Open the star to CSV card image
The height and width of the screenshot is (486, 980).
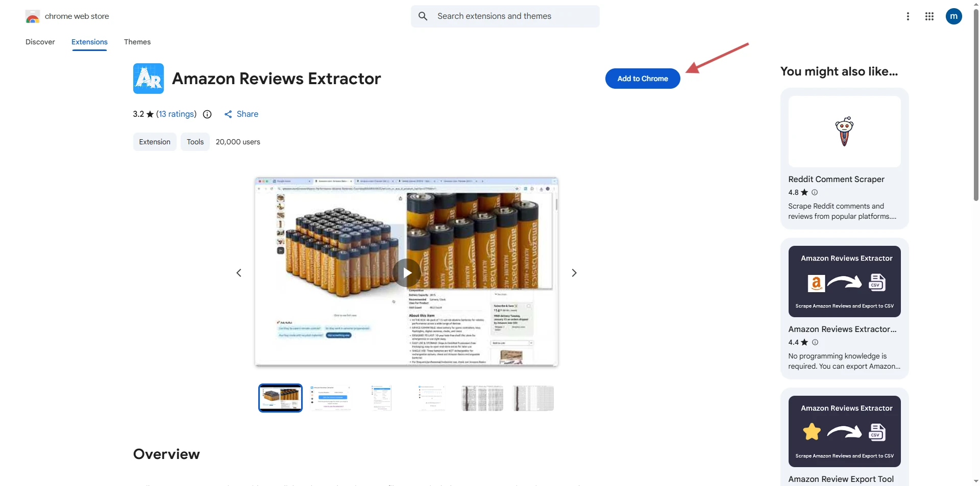[x=844, y=431]
